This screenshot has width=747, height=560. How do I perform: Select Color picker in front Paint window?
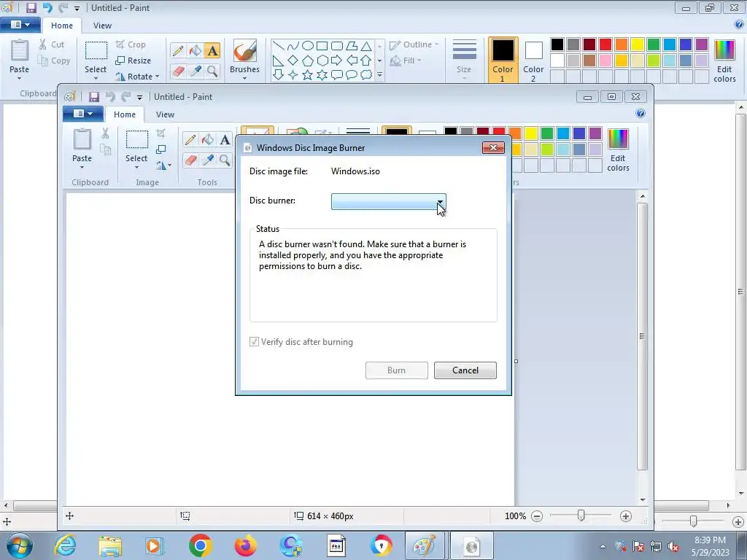click(x=208, y=160)
